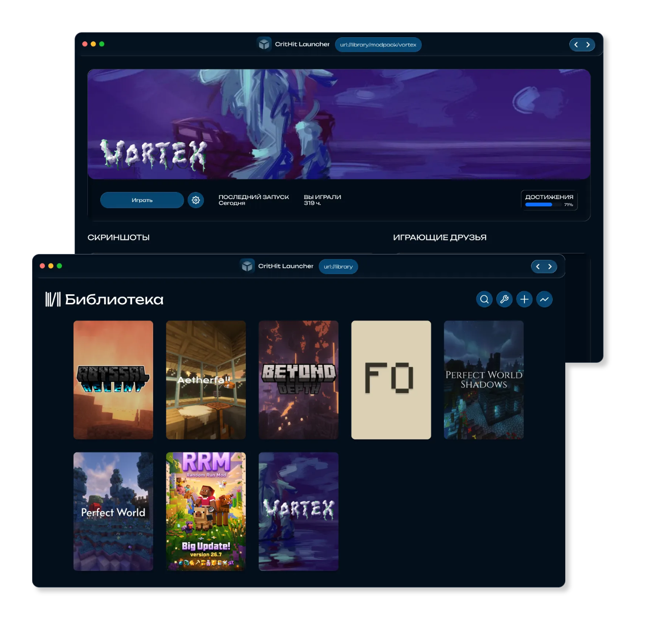Open the RRM Random Run Mod card
Screen dimensions: 660x644
point(206,511)
